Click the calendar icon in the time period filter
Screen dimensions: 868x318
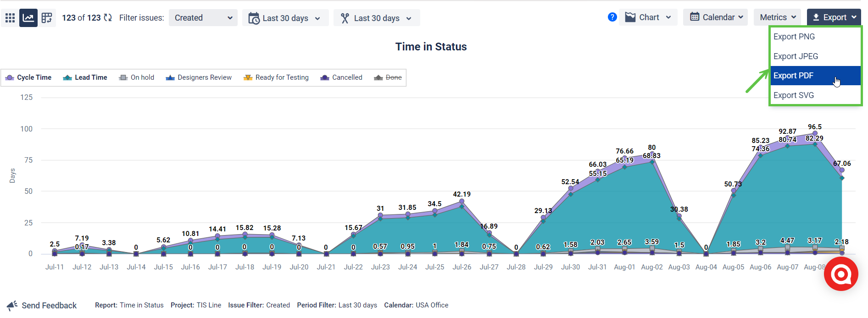pyautogui.click(x=254, y=18)
